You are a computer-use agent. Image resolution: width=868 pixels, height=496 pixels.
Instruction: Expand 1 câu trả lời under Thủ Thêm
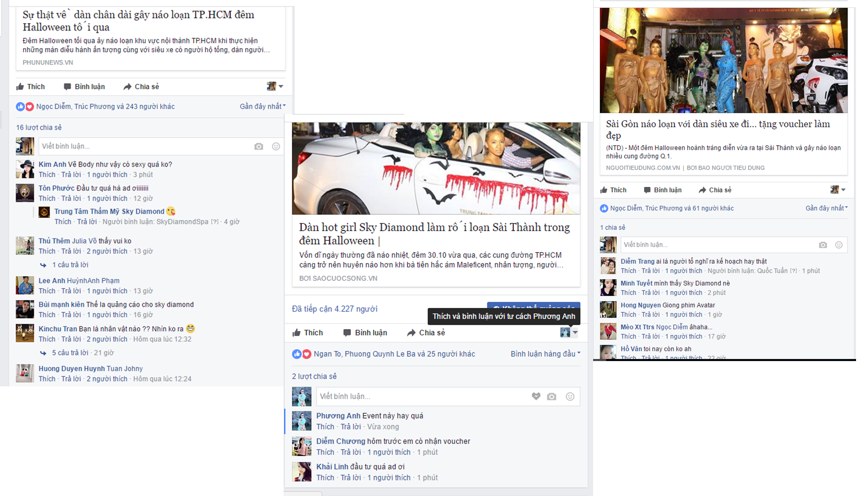(70, 265)
